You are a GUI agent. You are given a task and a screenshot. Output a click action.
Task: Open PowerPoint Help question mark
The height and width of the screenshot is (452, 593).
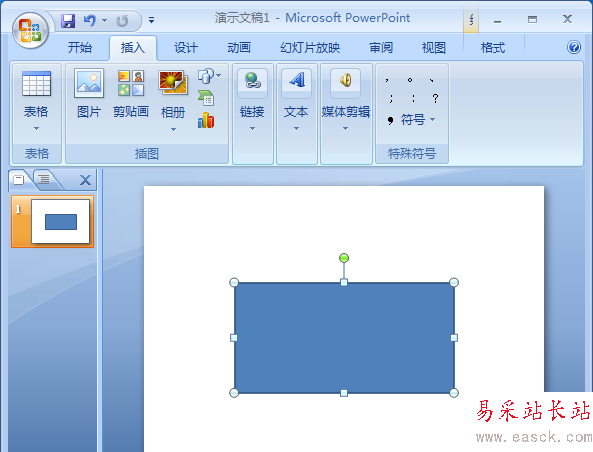coord(574,47)
